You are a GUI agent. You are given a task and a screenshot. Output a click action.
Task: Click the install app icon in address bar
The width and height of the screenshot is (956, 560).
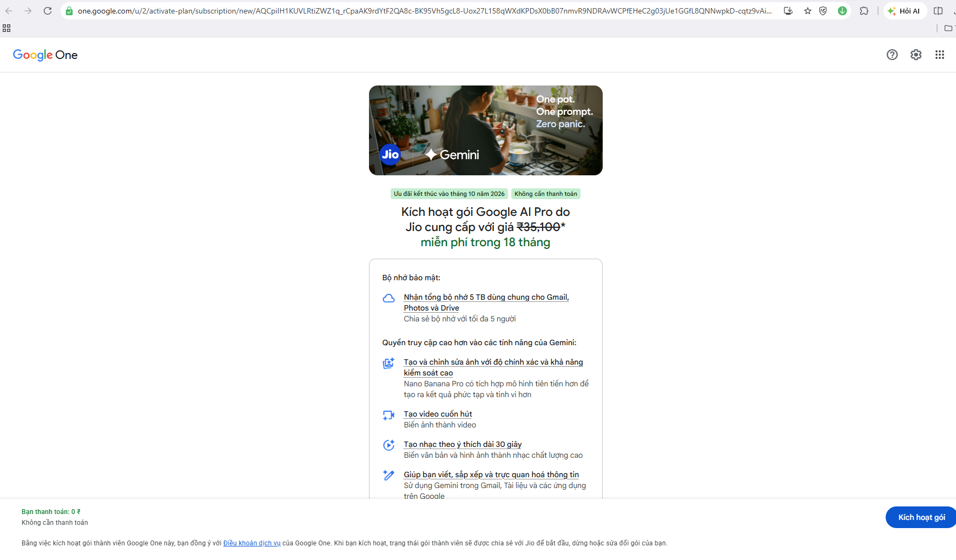click(x=788, y=11)
